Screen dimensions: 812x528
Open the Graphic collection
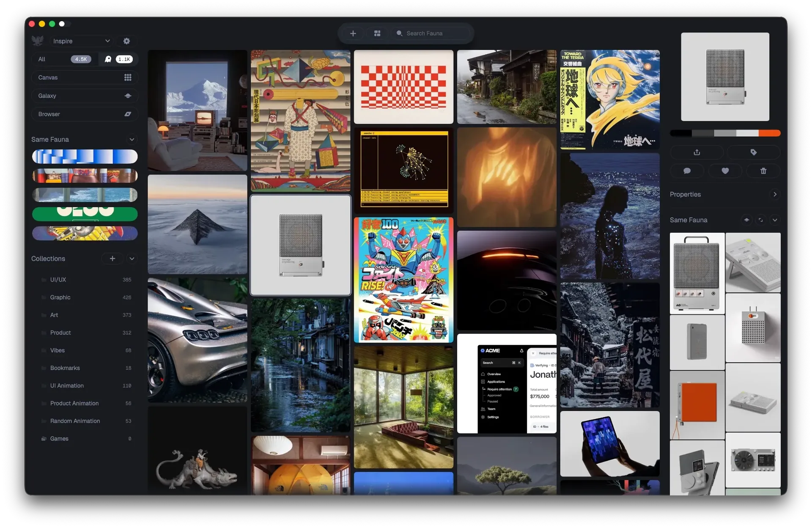85,297
